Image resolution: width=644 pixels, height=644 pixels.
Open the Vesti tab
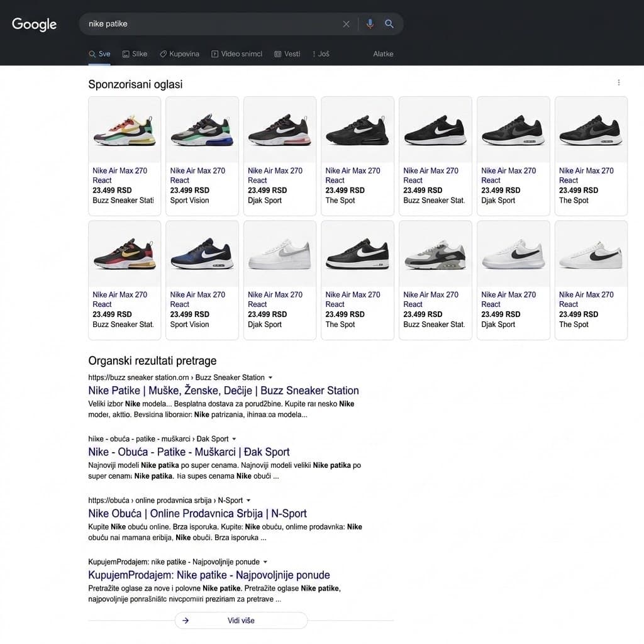tap(287, 54)
